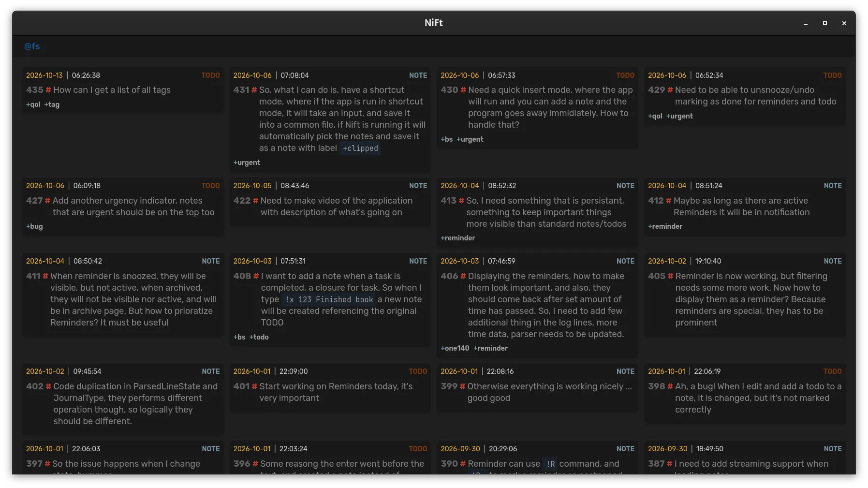Maximize the NiFt window
This screenshot has width=868, height=488.
tap(825, 23)
